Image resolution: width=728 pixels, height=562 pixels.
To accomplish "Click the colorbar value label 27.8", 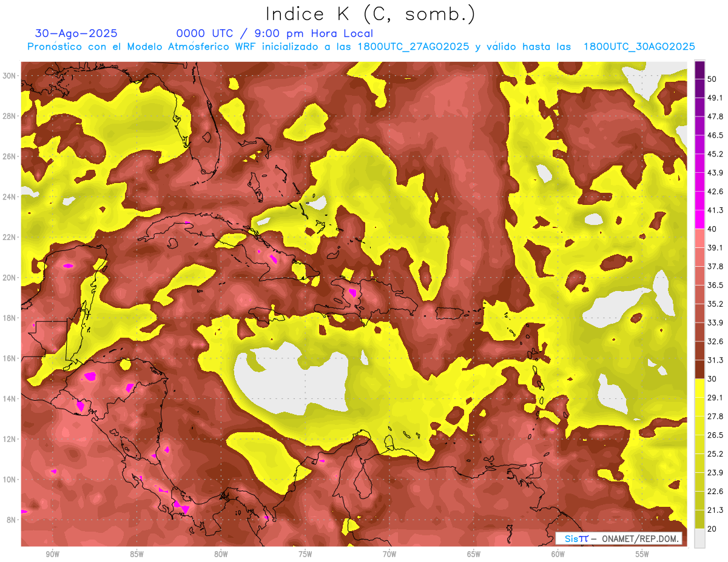I will point(715,416).
